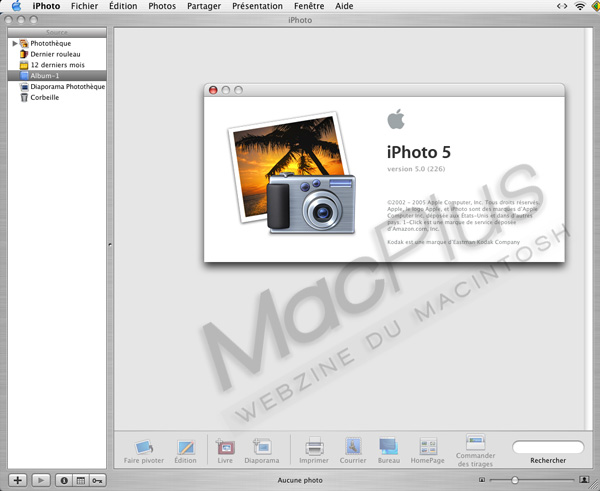Open the Présentation menu

pyautogui.click(x=257, y=6)
